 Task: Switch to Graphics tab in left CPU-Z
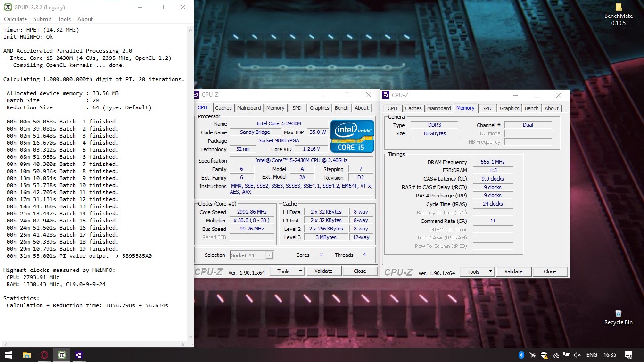click(x=320, y=108)
